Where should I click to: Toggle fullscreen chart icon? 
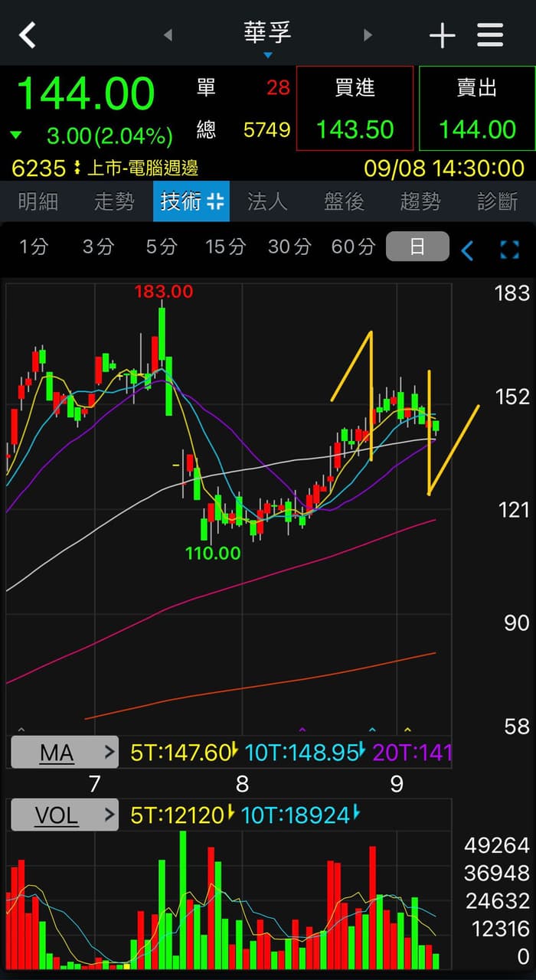[509, 250]
